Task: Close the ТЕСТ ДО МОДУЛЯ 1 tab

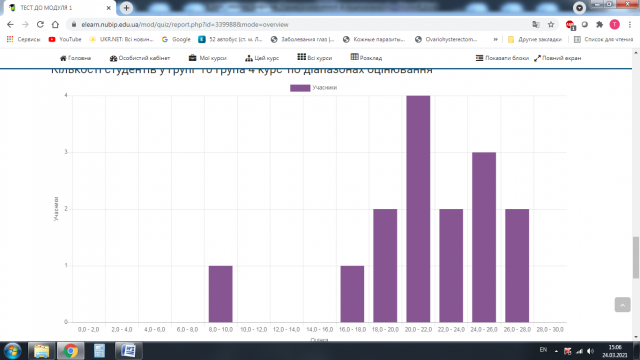Action: (x=109, y=8)
